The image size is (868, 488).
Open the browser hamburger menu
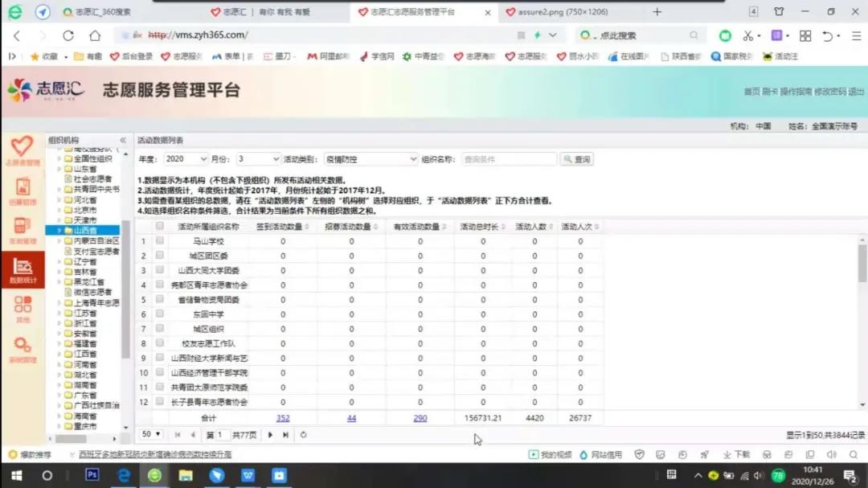(857, 35)
